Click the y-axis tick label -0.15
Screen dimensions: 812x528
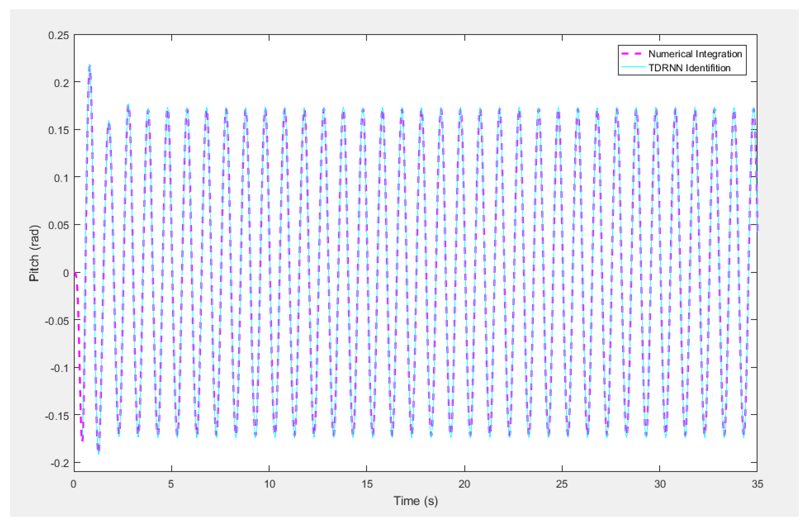pyautogui.click(x=57, y=416)
